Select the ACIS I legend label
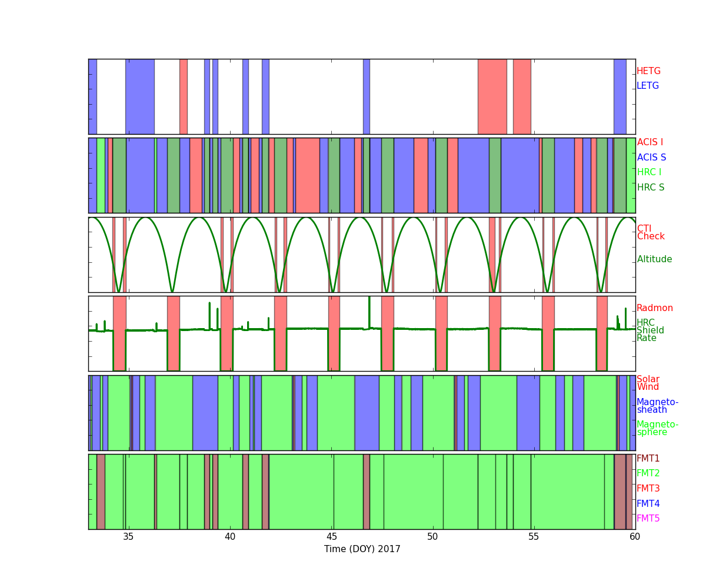Screen dimensions: 706x588 tap(650, 142)
